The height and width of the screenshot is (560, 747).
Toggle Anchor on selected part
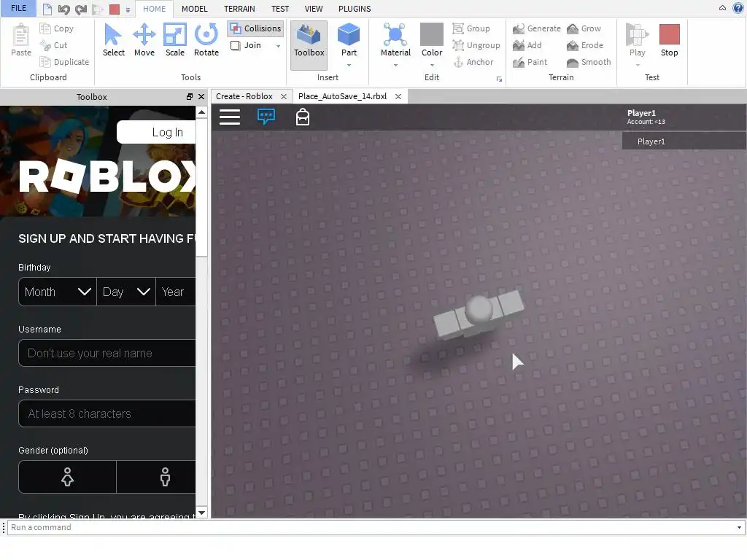coord(473,62)
